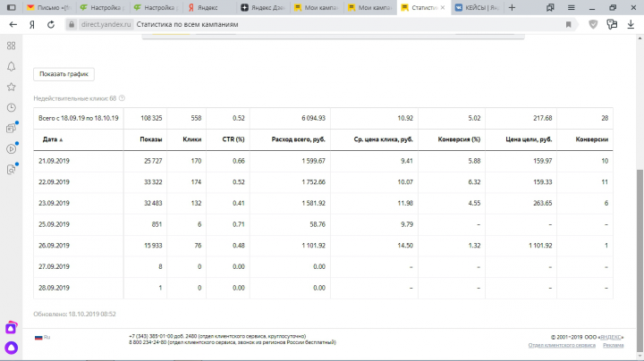The width and height of the screenshot is (644, 361).
Task: Click the vertical page scrollbar thumb
Action: (x=640, y=261)
